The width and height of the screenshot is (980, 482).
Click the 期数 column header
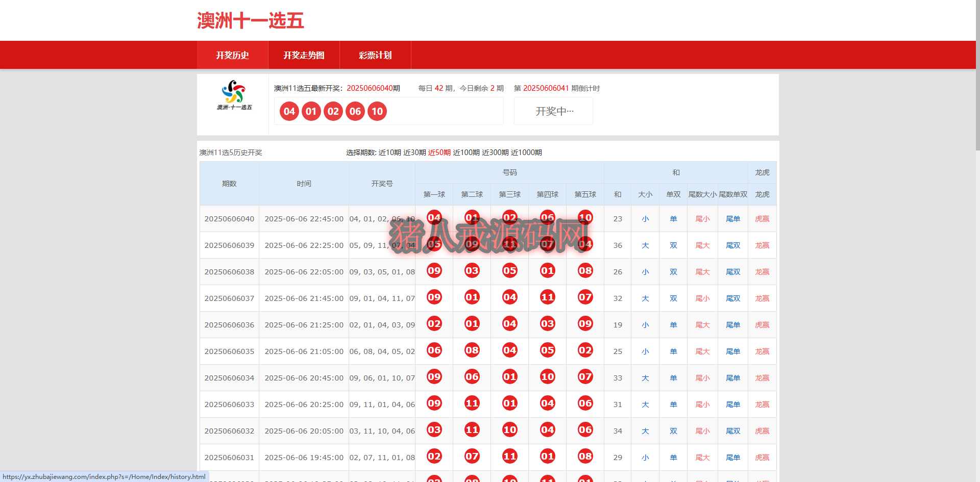[x=229, y=184]
